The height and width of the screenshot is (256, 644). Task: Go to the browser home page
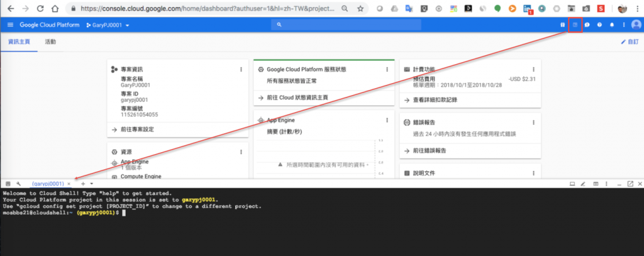click(55, 8)
